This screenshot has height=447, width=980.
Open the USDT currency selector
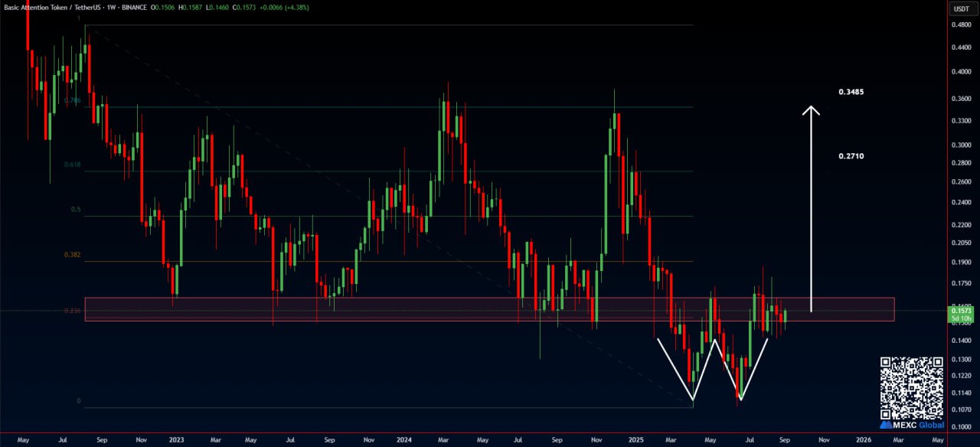[x=960, y=9]
